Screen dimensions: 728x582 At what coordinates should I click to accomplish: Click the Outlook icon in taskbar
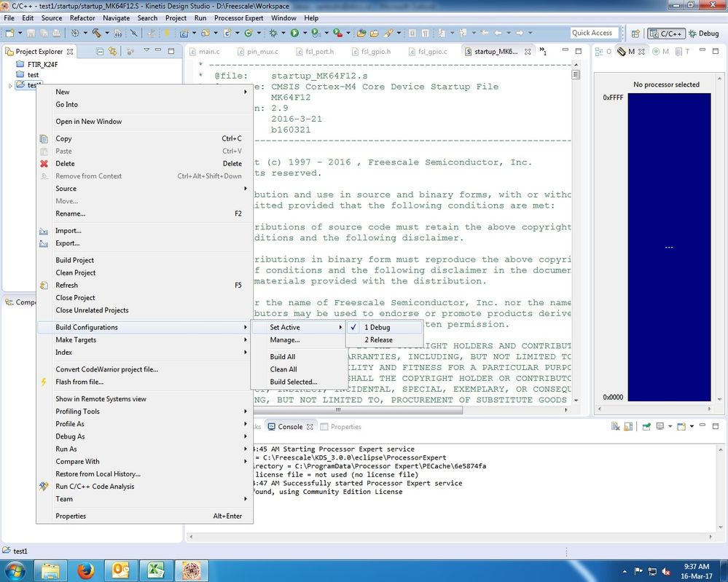click(121, 570)
